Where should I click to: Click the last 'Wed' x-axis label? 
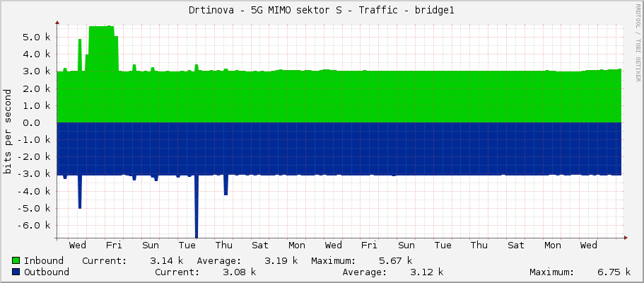[x=589, y=246]
